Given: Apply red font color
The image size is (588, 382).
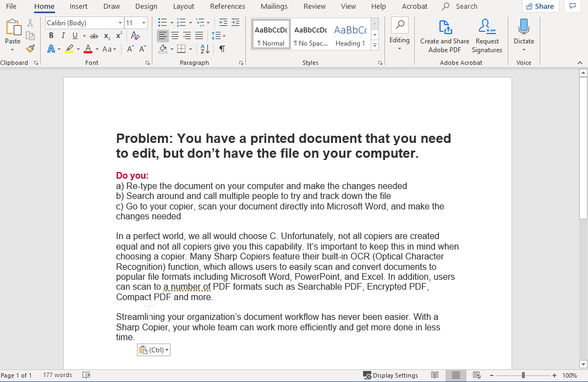Looking at the screenshot, I should pos(88,49).
